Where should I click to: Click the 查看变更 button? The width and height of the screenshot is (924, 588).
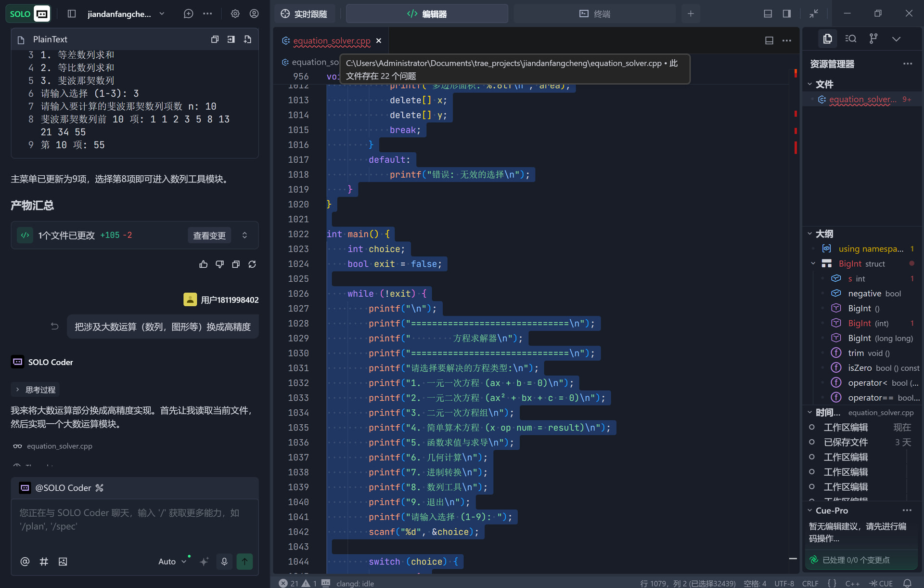[209, 235]
